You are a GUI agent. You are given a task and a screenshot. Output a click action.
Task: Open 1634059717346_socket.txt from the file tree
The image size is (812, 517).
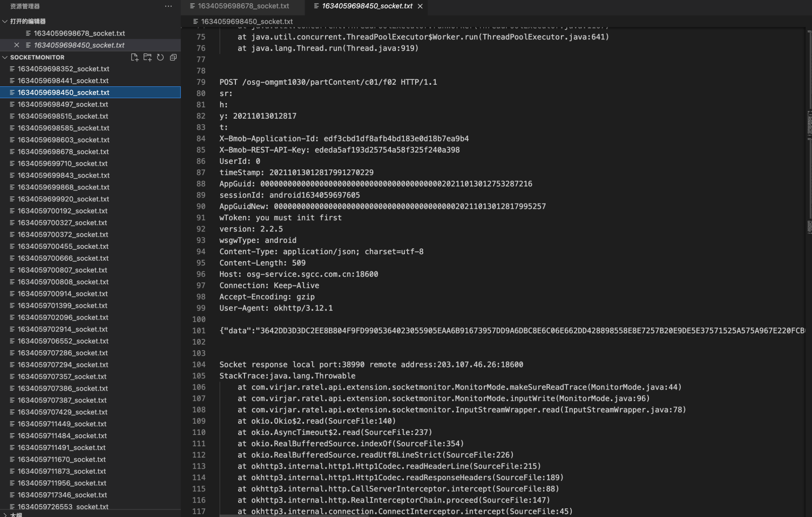coord(63,495)
